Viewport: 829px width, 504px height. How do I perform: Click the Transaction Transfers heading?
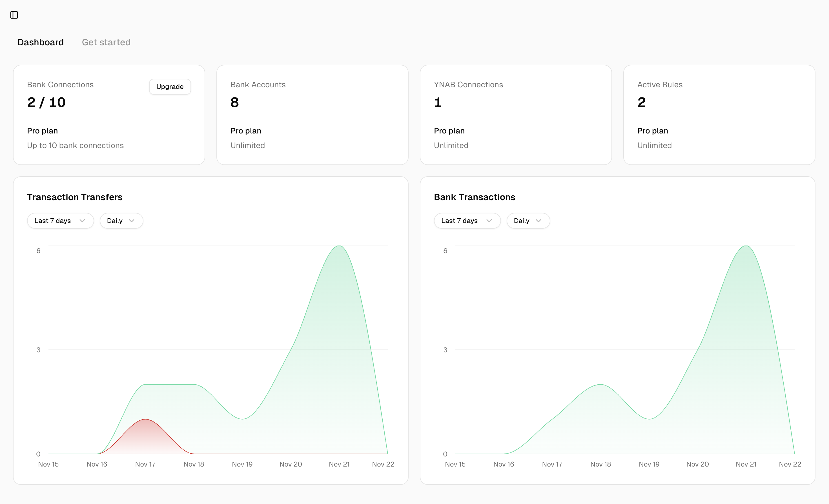coord(75,197)
